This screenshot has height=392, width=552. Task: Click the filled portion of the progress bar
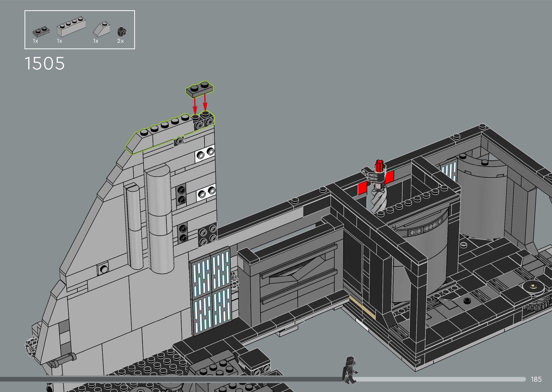coord(169,379)
